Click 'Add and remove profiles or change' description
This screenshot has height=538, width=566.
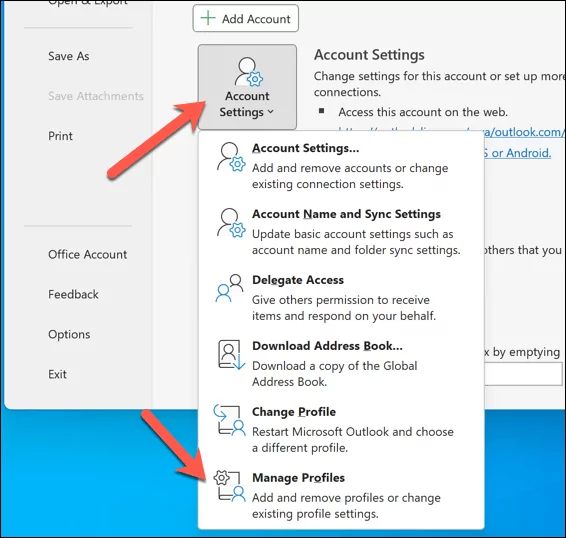[x=346, y=498]
